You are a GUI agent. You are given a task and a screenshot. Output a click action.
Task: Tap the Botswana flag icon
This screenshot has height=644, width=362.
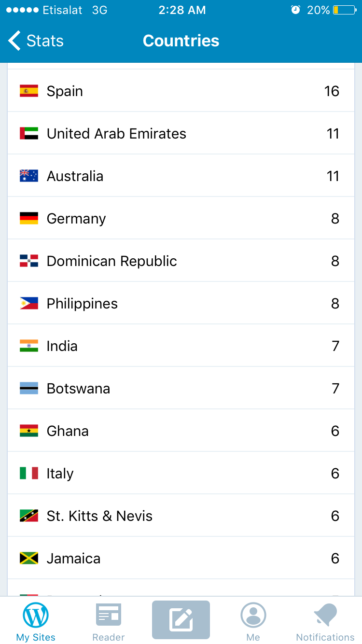[29, 388]
